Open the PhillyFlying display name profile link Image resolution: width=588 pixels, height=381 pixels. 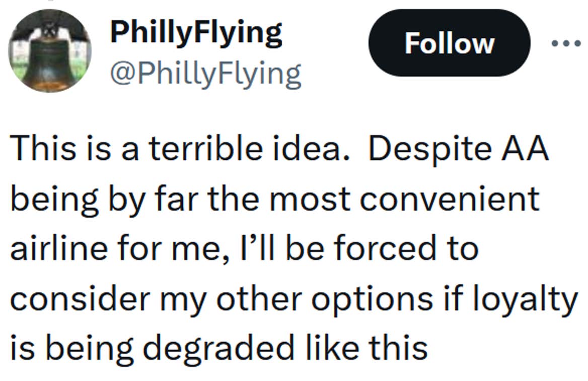pyautogui.click(x=196, y=33)
